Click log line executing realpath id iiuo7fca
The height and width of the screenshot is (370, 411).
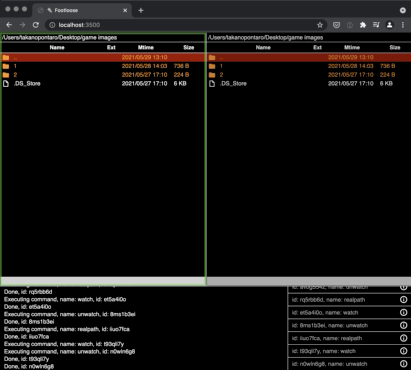tap(67, 329)
